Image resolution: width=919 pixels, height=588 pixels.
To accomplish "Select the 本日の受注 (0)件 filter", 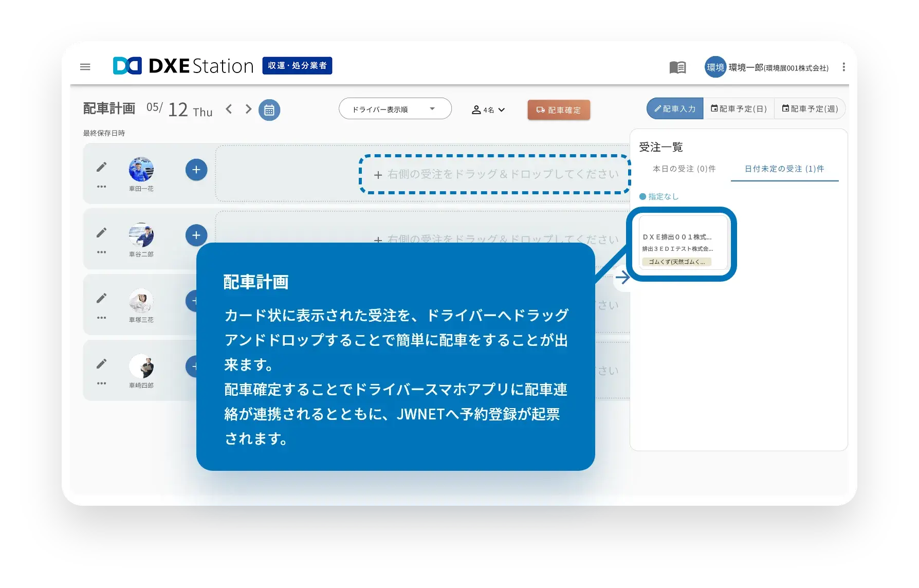I will pos(685,168).
